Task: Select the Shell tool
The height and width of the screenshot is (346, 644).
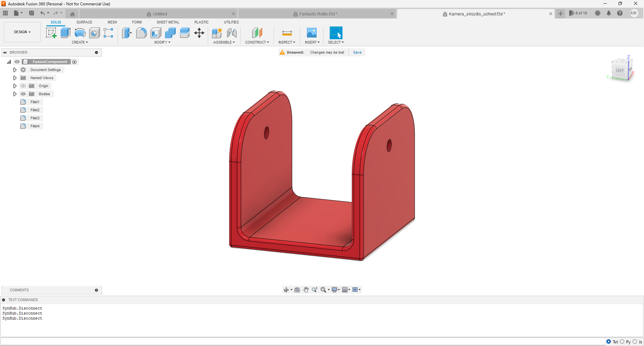Action: (x=156, y=33)
